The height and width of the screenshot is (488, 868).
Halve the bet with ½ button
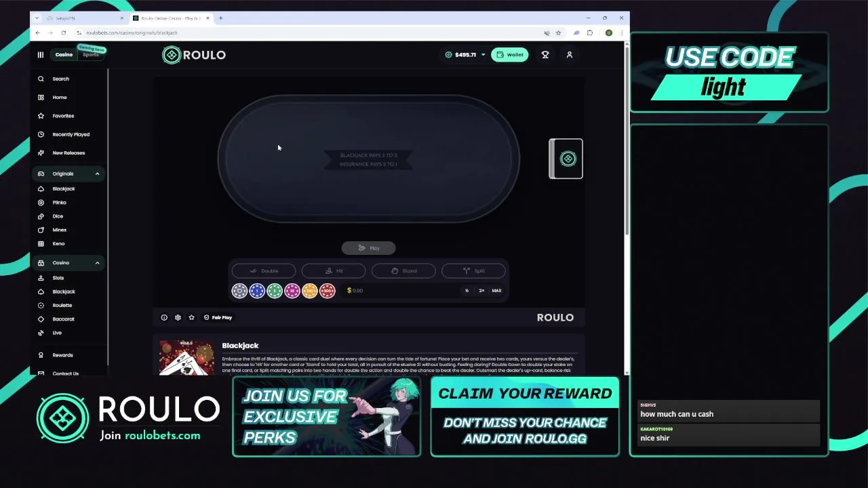[x=467, y=291]
